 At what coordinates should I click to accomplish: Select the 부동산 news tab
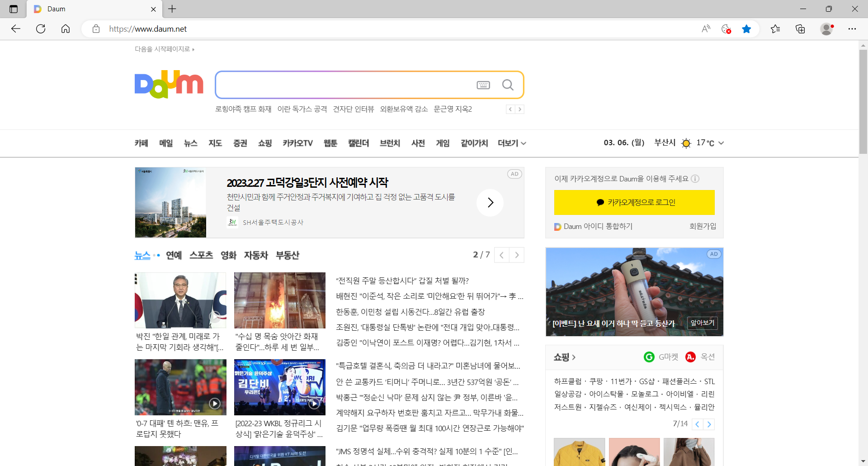tap(288, 255)
